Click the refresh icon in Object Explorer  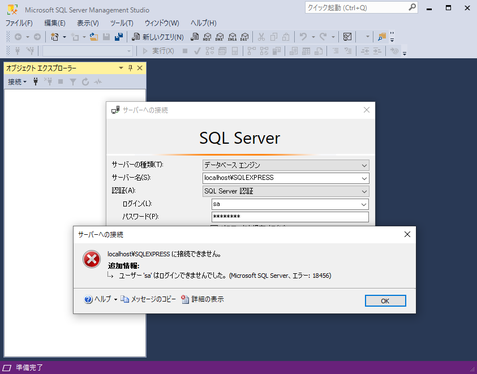click(x=85, y=82)
